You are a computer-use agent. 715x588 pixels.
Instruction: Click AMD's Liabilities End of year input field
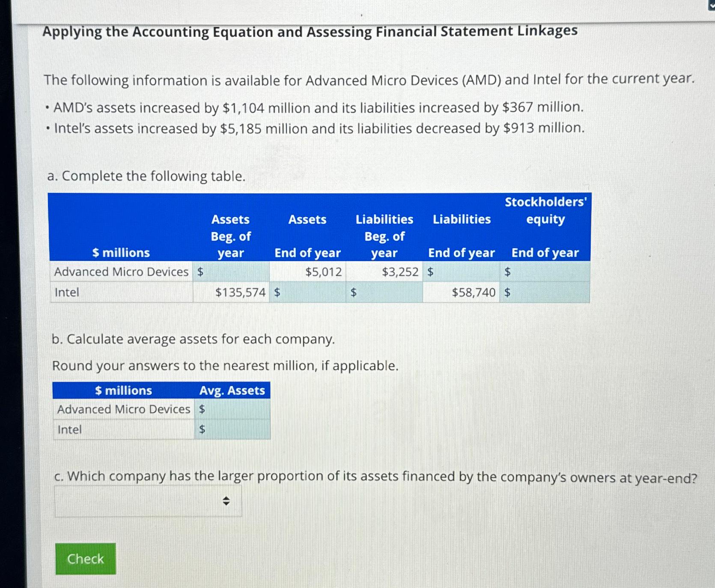click(460, 272)
